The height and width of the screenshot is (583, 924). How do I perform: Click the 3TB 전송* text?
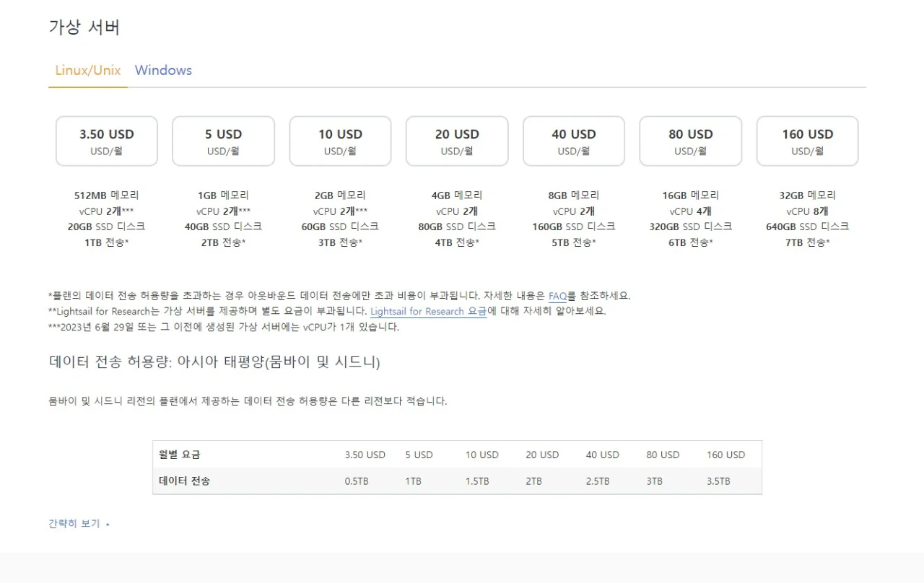tap(340, 242)
